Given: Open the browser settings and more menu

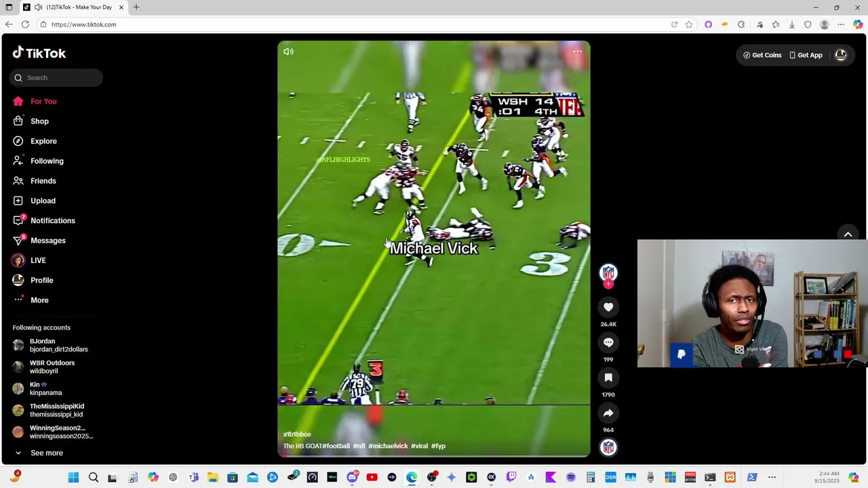Looking at the screenshot, I should 841,24.
